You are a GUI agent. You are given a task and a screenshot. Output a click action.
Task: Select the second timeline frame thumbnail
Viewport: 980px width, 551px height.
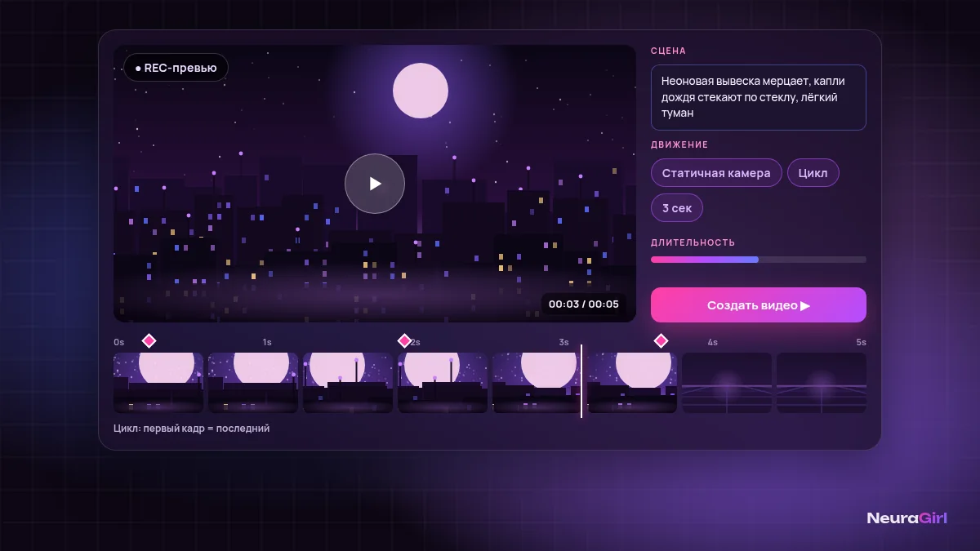point(253,383)
